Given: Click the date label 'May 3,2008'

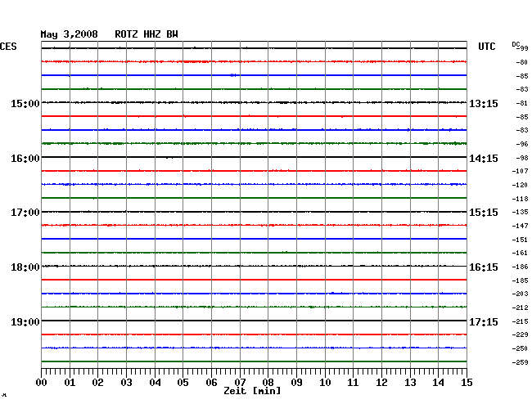Looking at the screenshot, I should pos(70,34).
